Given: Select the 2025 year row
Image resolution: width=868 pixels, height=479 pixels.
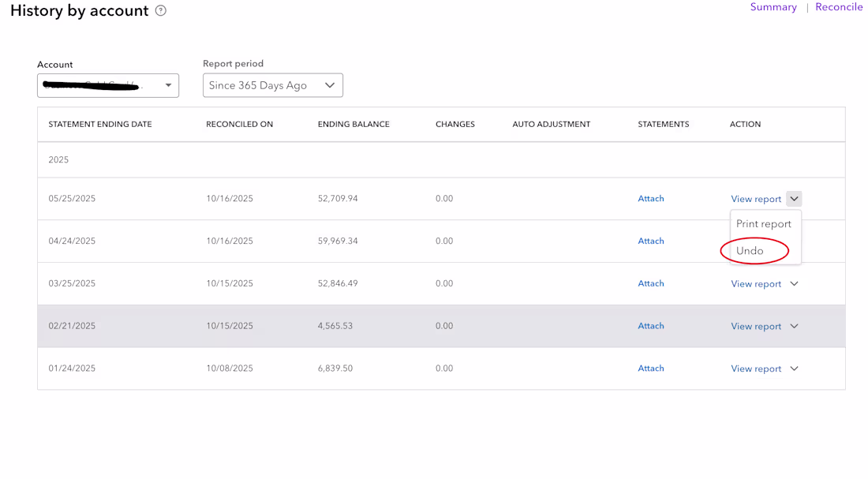Looking at the screenshot, I should click(58, 159).
